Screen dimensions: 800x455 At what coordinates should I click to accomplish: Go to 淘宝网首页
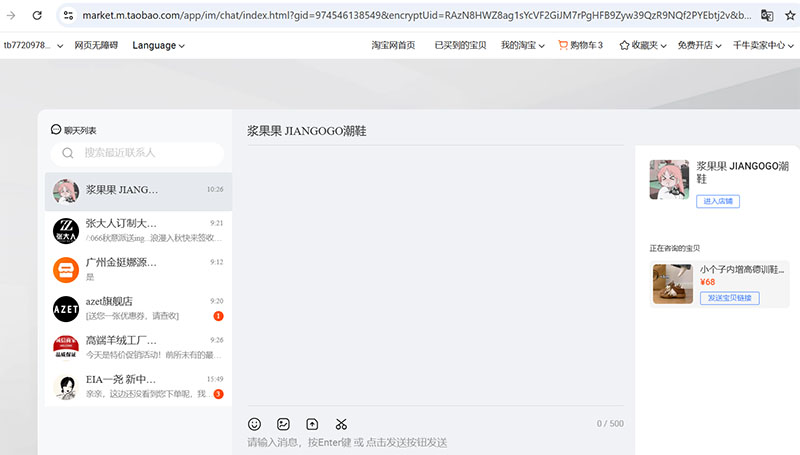[x=393, y=45]
